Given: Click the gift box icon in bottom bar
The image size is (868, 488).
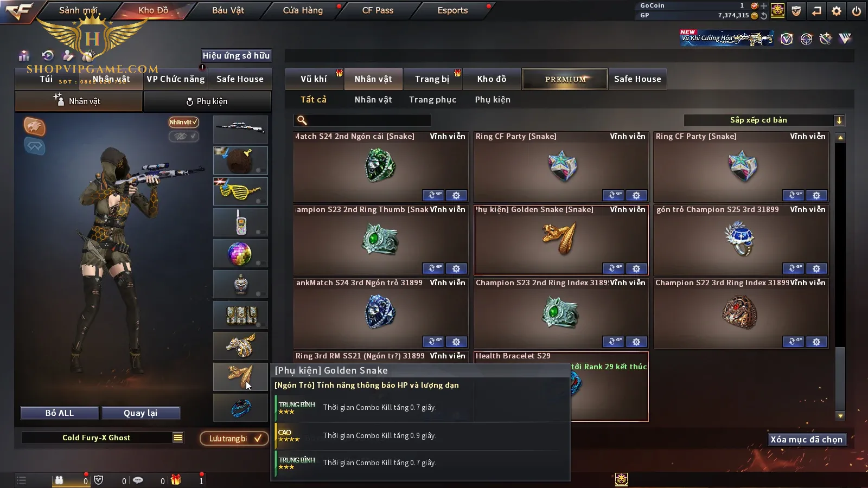Looking at the screenshot, I should pyautogui.click(x=176, y=480).
